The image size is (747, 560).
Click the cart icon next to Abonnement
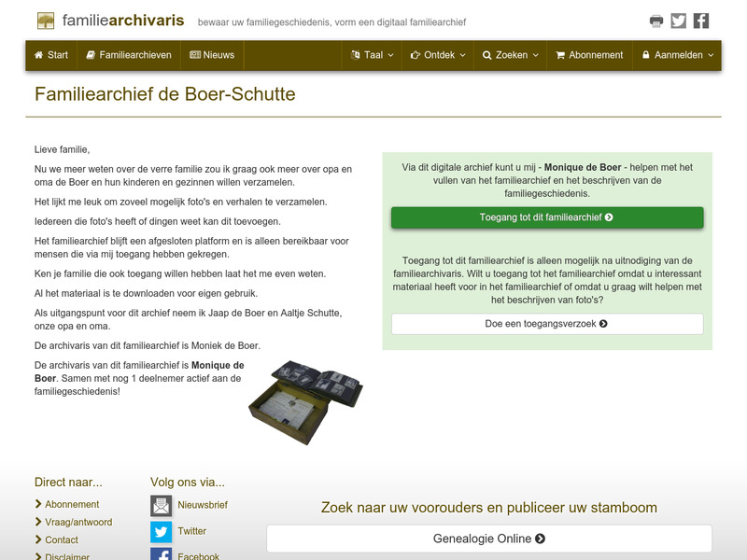[559, 55]
